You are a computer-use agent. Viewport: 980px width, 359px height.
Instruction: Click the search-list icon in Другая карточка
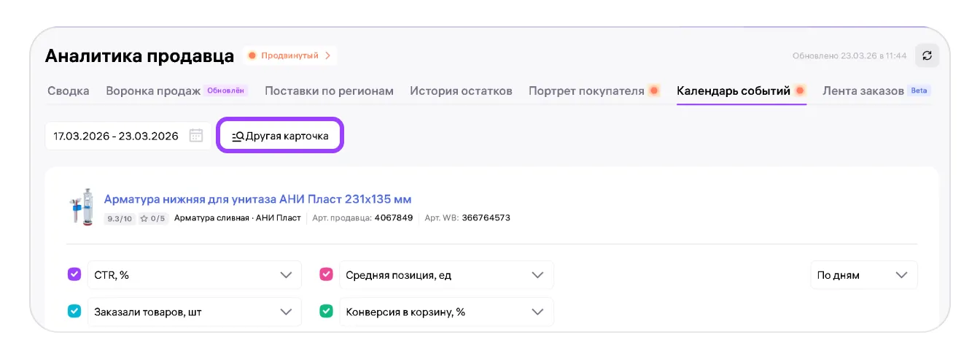238,136
